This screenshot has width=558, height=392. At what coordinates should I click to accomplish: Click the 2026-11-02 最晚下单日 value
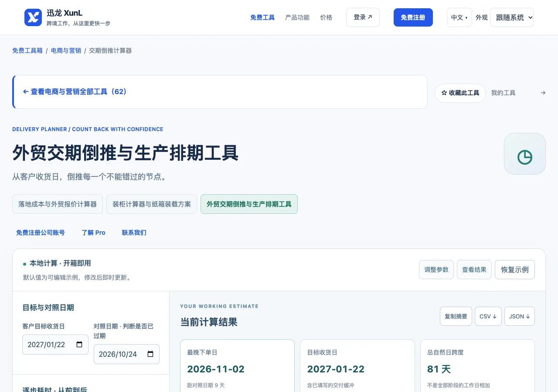point(216,369)
